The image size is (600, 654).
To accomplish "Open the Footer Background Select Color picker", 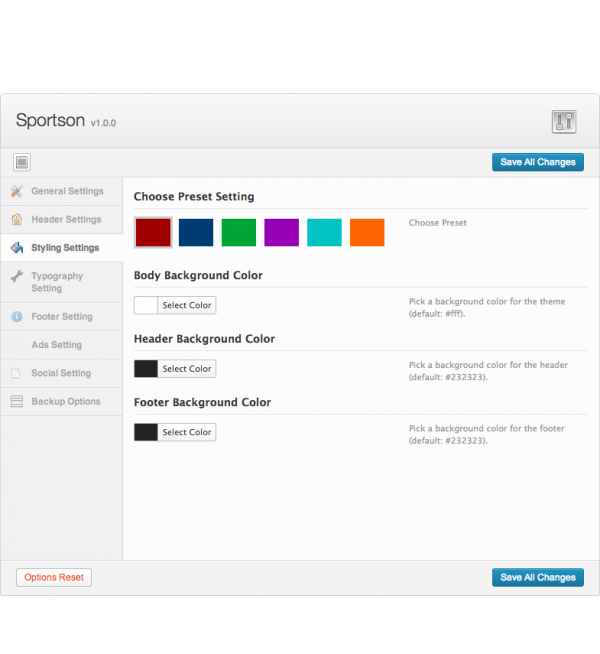I will [x=187, y=432].
